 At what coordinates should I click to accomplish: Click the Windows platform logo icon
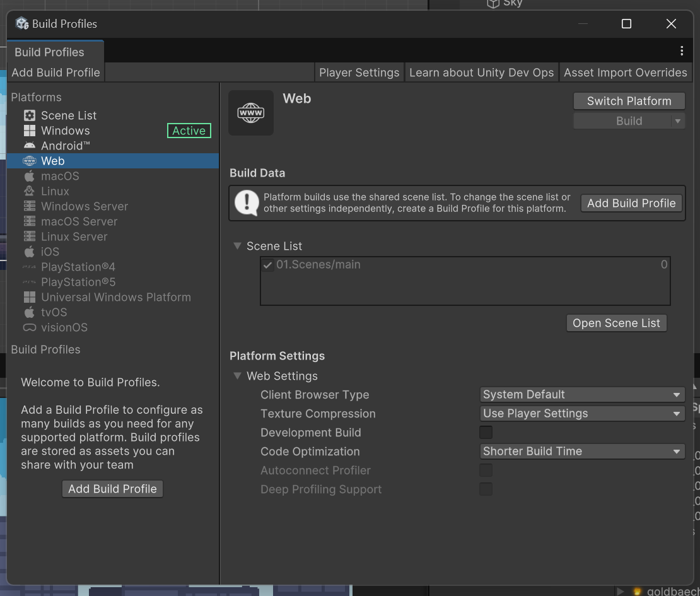click(30, 131)
